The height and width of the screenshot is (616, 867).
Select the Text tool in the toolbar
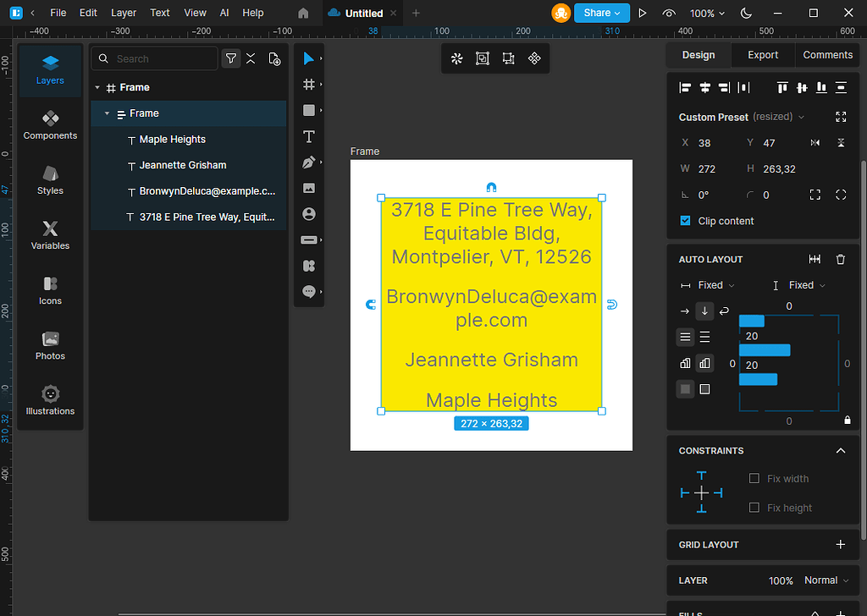click(309, 135)
